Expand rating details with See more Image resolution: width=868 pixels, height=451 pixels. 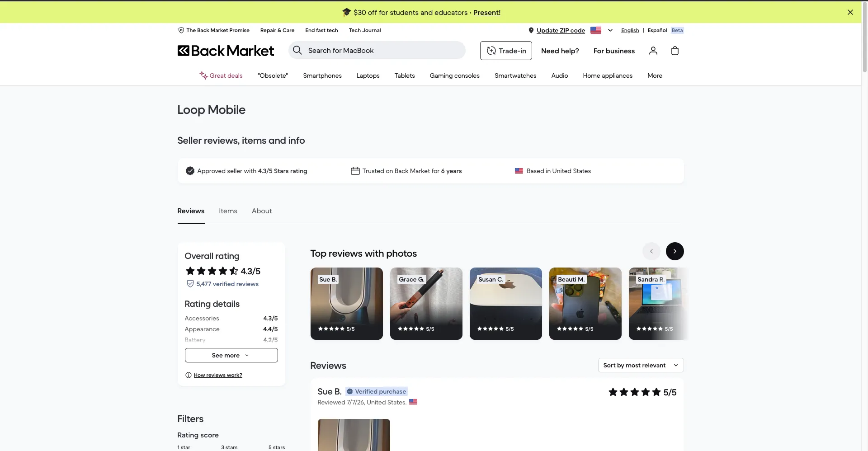(x=231, y=355)
